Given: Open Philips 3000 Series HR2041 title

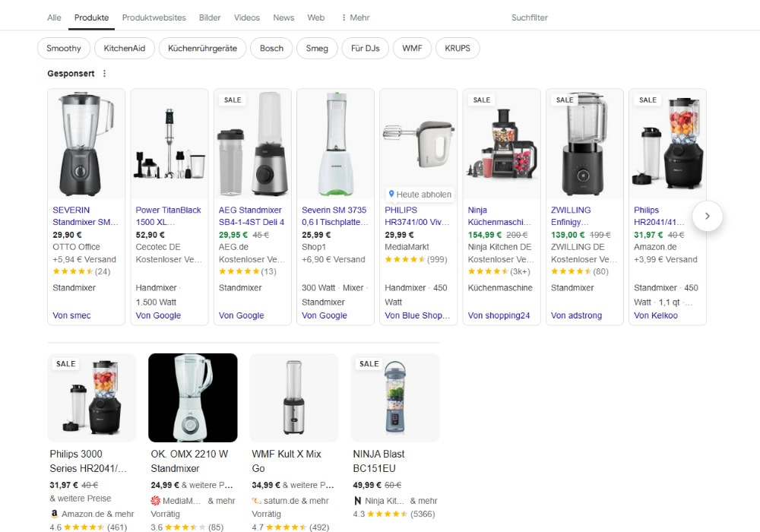Looking at the screenshot, I should [88, 461].
